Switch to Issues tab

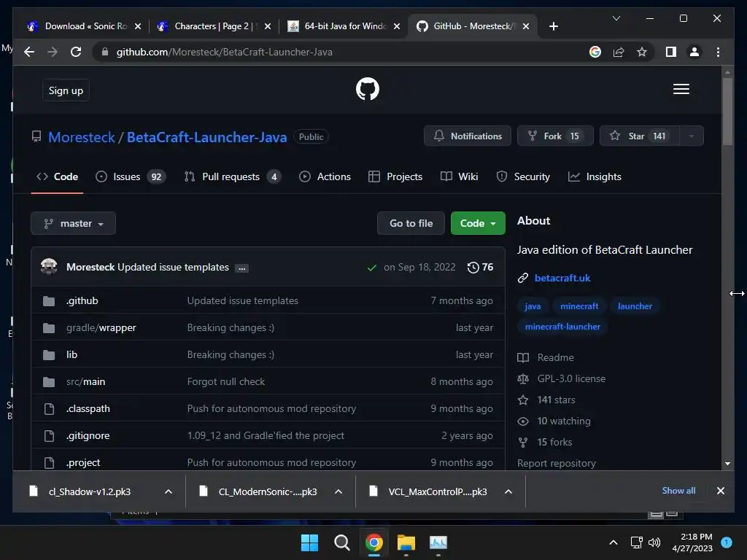coord(131,176)
